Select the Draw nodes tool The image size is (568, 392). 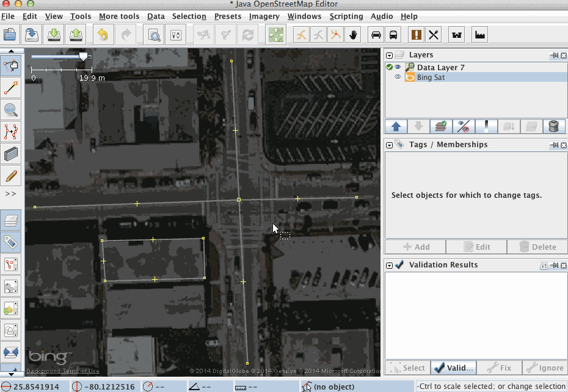pyautogui.click(x=11, y=88)
